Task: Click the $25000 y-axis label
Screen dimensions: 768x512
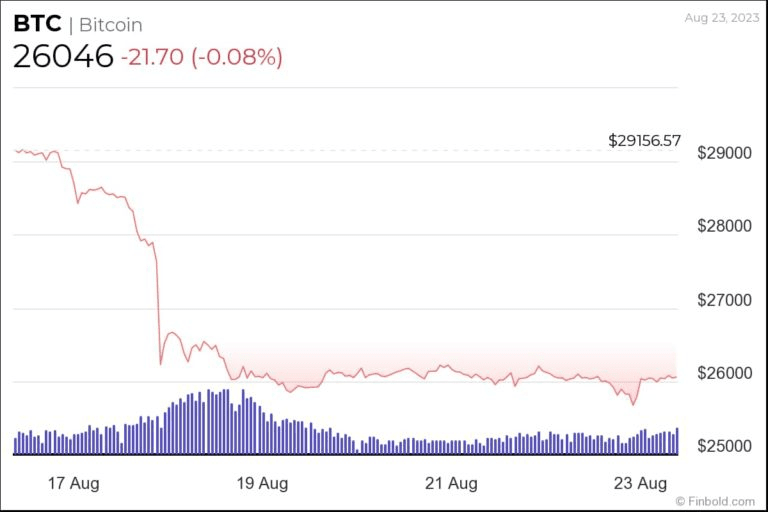Action: (x=724, y=445)
